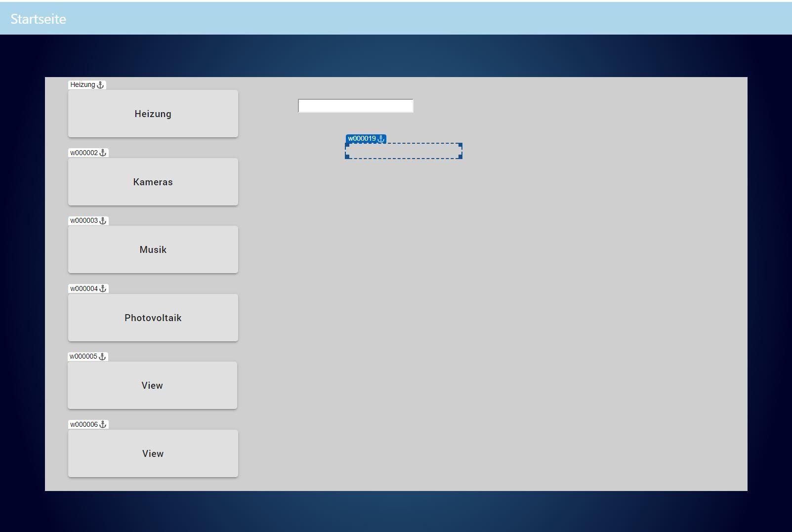This screenshot has height=532, width=792.
Task: Focus the empty white text input field
Action: pos(355,106)
